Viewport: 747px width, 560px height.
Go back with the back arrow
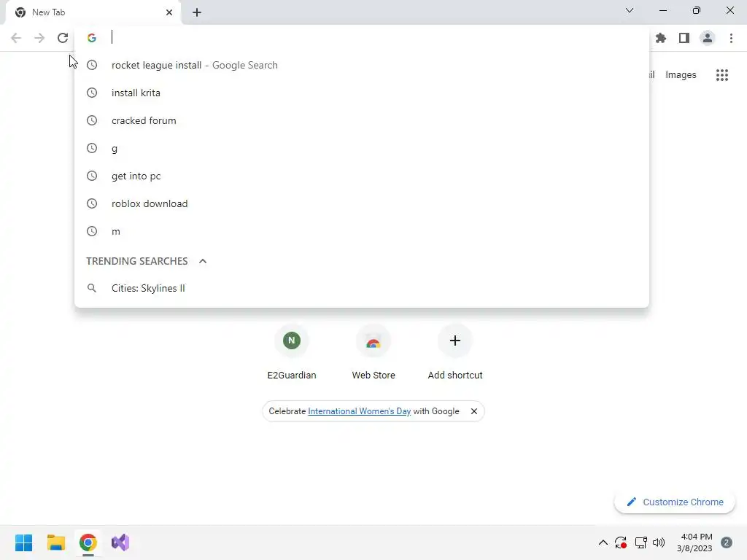pos(16,38)
